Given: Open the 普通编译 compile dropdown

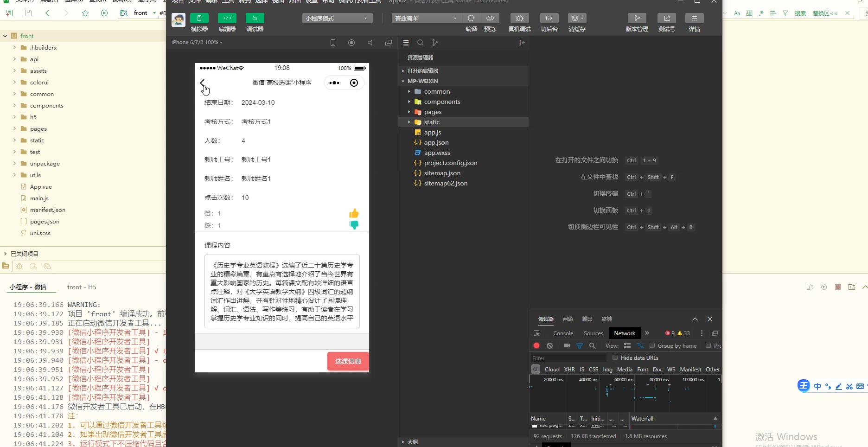Looking at the screenshot, I should tap(426, 19).
